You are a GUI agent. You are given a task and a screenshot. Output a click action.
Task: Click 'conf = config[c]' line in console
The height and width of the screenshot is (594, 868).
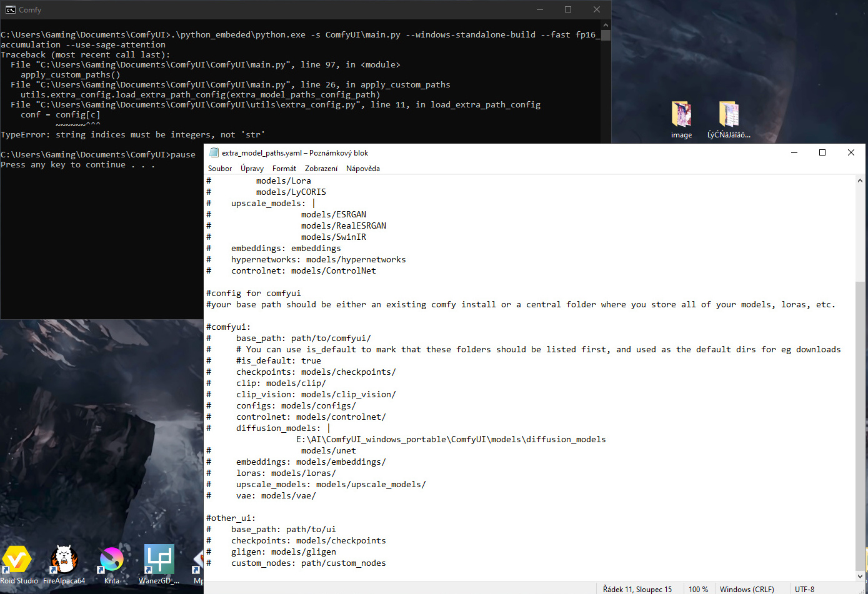click(x=60, y=114)
